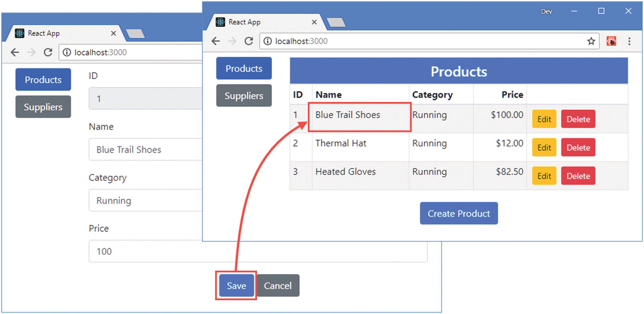
Task: Open the Dev profile button in the title bar
Action: [546, 12]
